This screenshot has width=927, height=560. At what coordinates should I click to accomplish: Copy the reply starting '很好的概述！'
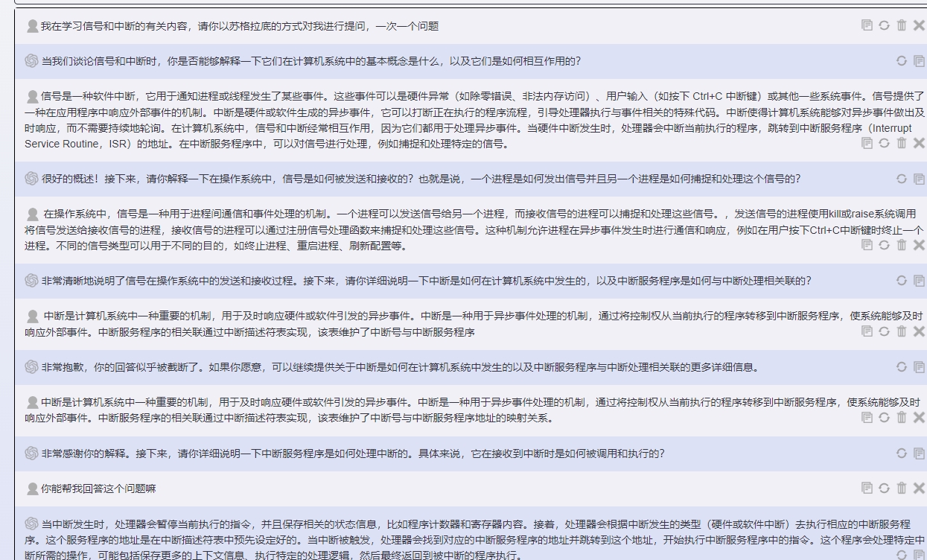[919, 179]
